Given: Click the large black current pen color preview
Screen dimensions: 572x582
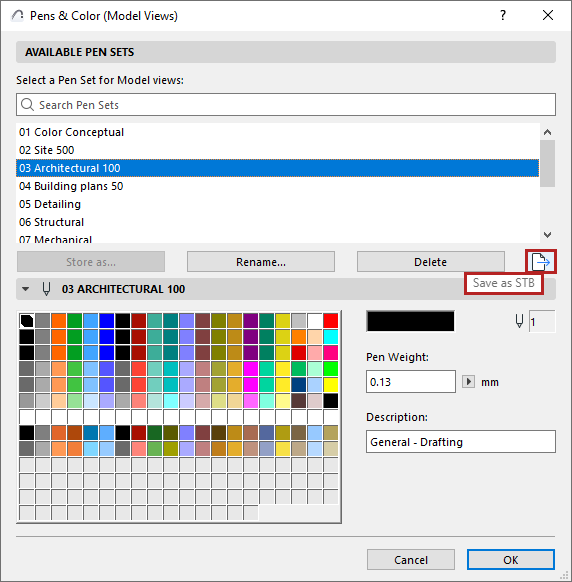Looking at the screenshot, I should pyautogui.click(x=410, y=321).
